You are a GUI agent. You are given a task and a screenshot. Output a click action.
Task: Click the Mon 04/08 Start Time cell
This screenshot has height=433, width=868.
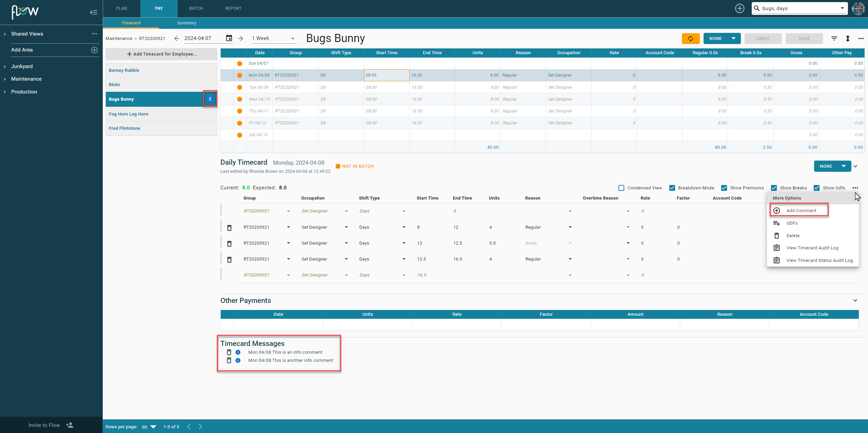[387, 75]
